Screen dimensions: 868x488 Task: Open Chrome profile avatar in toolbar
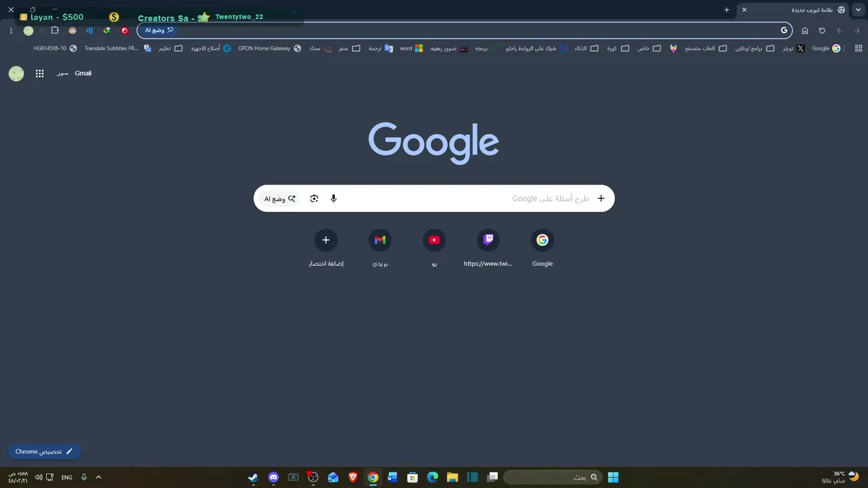[28, 30]
